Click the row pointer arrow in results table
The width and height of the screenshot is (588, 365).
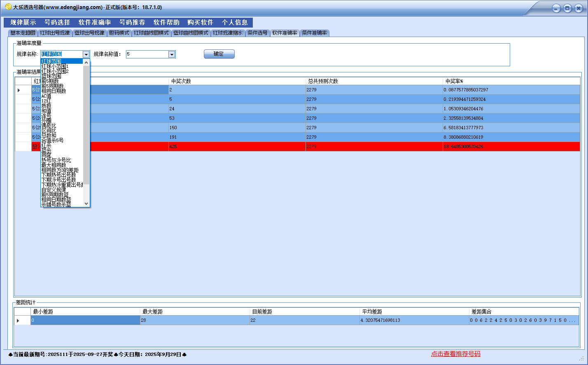[x=19, y=90]
